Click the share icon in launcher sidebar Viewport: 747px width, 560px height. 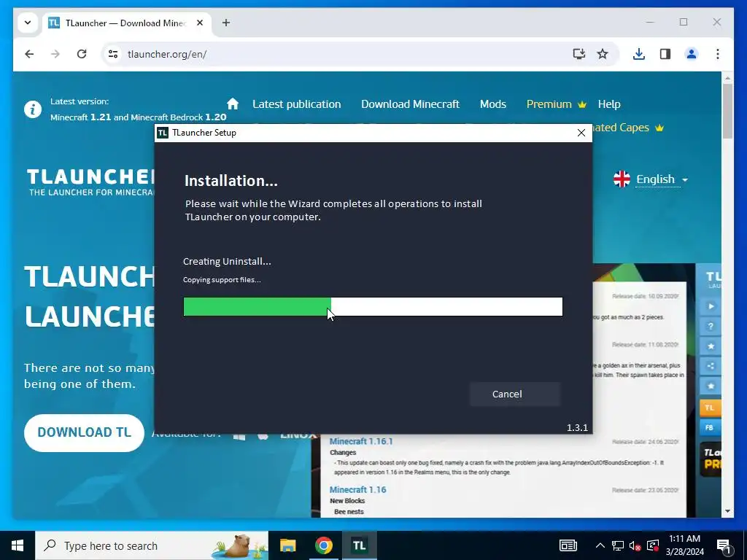[x=711, y=366]
